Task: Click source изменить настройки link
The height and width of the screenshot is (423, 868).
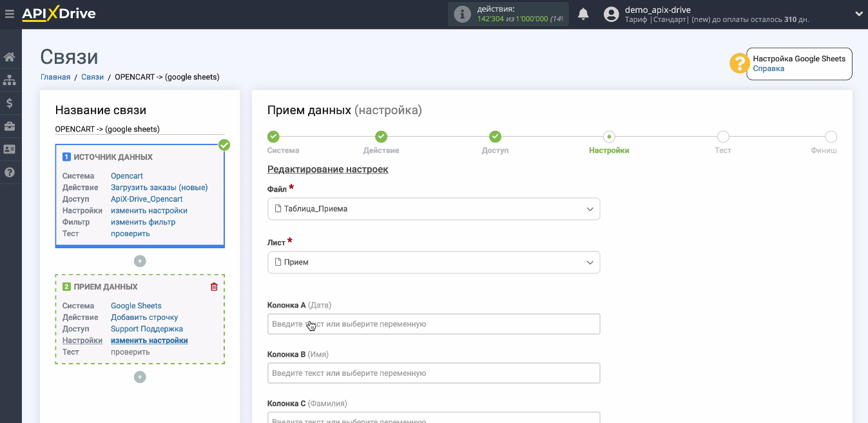Action: (x=149, y=211)
